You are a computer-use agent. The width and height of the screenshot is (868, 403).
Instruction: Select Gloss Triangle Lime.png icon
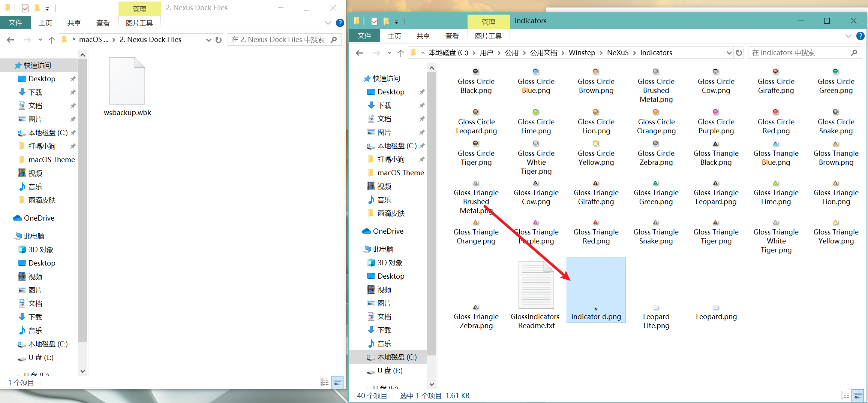(775, 183)
